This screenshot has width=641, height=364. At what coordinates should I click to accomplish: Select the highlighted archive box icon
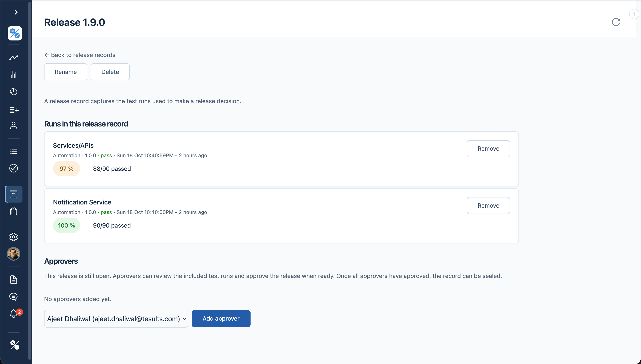[x=14, y=194]
